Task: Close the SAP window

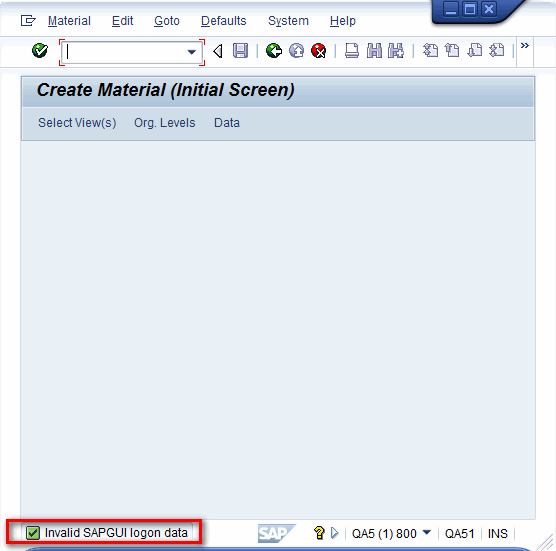Action: click(489, 9)
